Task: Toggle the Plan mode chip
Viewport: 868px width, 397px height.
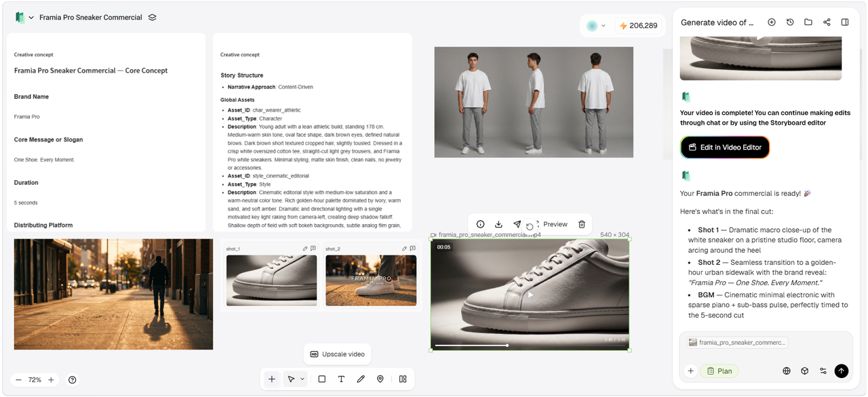Action: 719,371
